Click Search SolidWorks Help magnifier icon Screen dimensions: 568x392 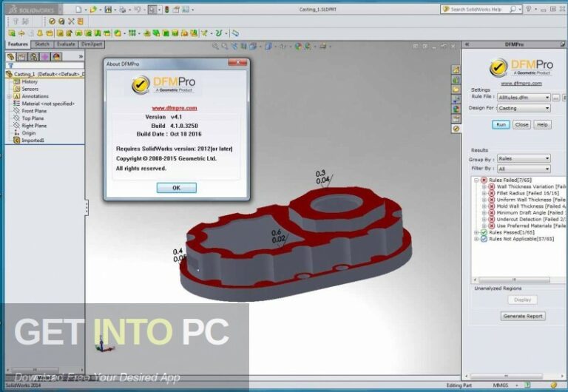point(513,10)
